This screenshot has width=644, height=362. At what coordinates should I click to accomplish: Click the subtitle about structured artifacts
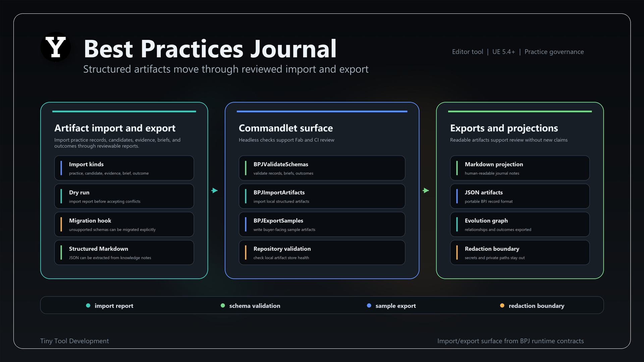pos(226,69)
